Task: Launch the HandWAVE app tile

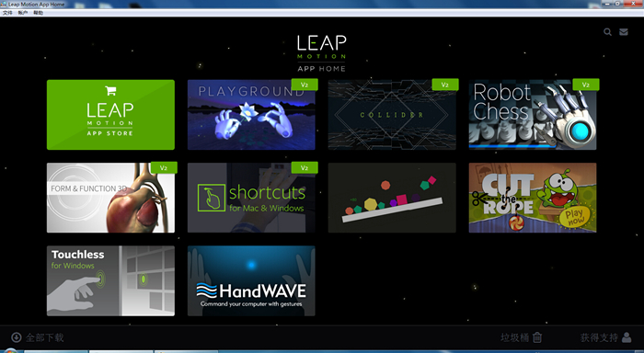Action: pos(251,280)
